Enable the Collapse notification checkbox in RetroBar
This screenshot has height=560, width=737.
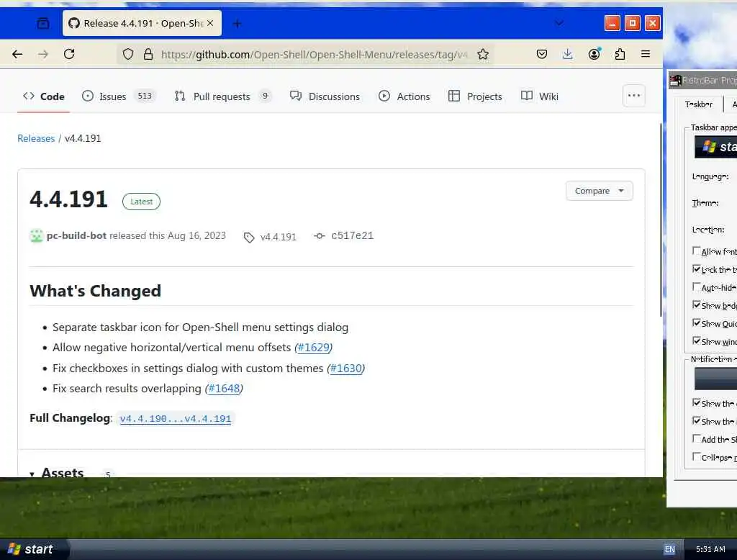[x=696, y=456]
